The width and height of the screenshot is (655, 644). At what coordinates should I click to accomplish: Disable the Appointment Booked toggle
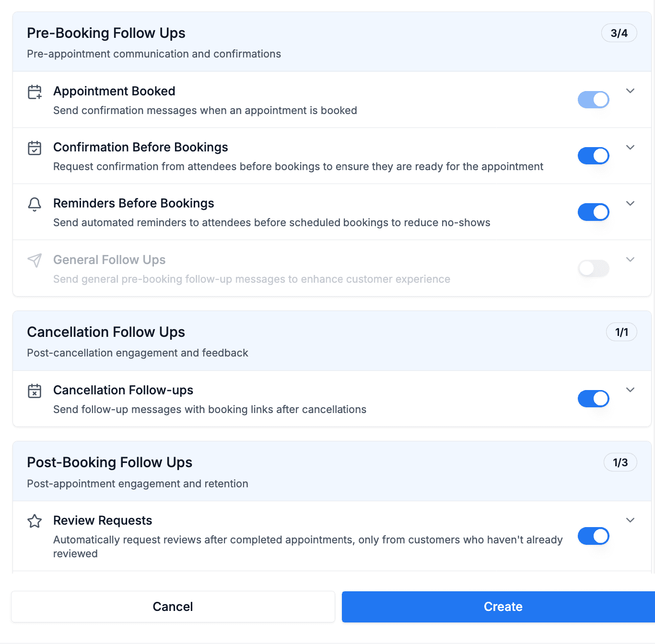coord(593,100)
